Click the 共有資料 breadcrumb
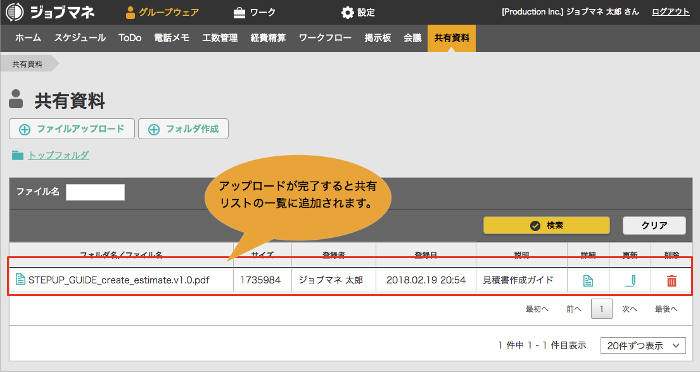Image resolution: width=700 pixels, height=372 pixels. point(27,64)
